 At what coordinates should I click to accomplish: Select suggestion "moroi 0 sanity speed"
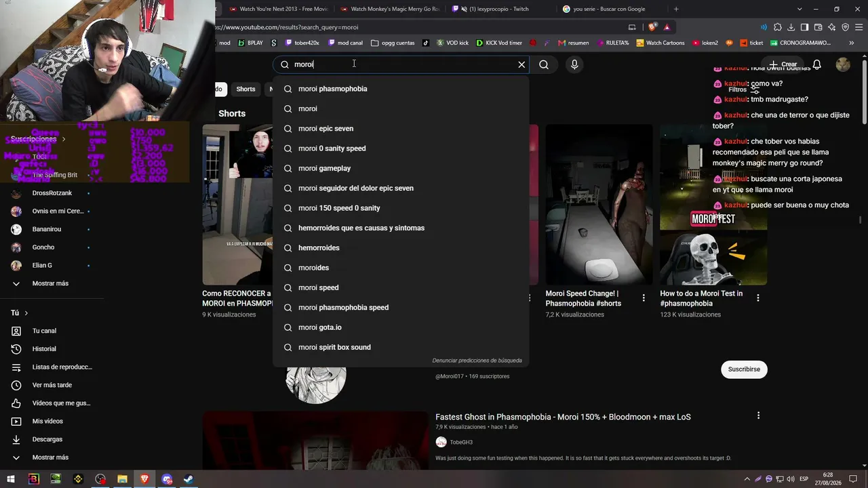click(401, 148)
